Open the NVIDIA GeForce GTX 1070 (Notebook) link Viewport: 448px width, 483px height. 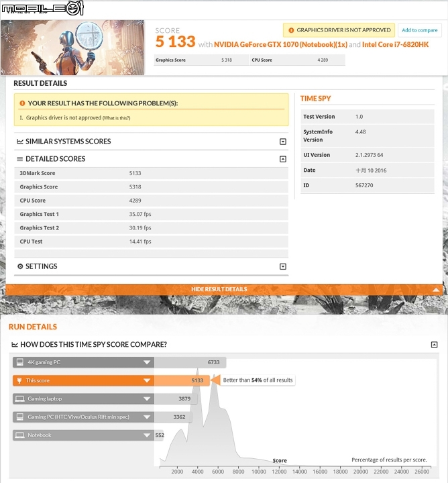point(280,45)
